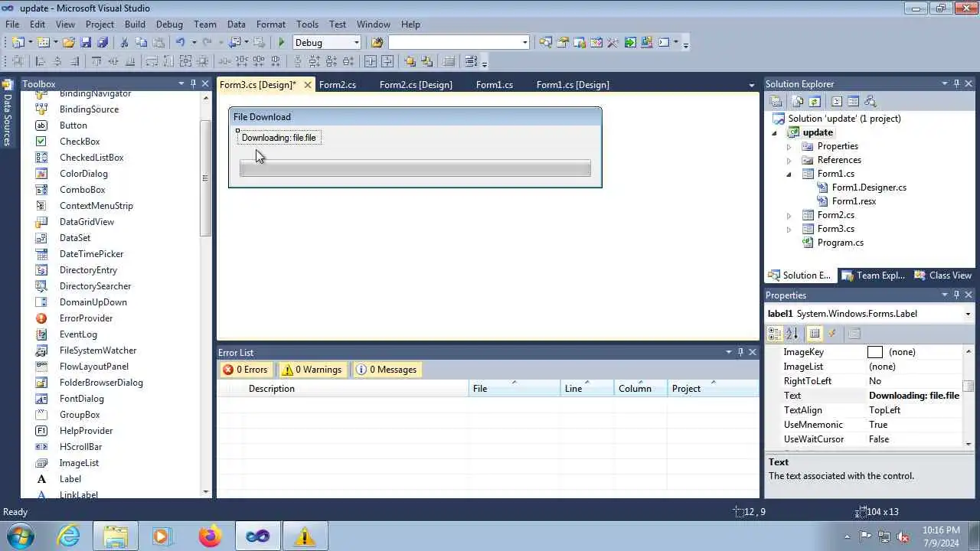Click Show All Files in Solution Explorer

tap(797, 101)
